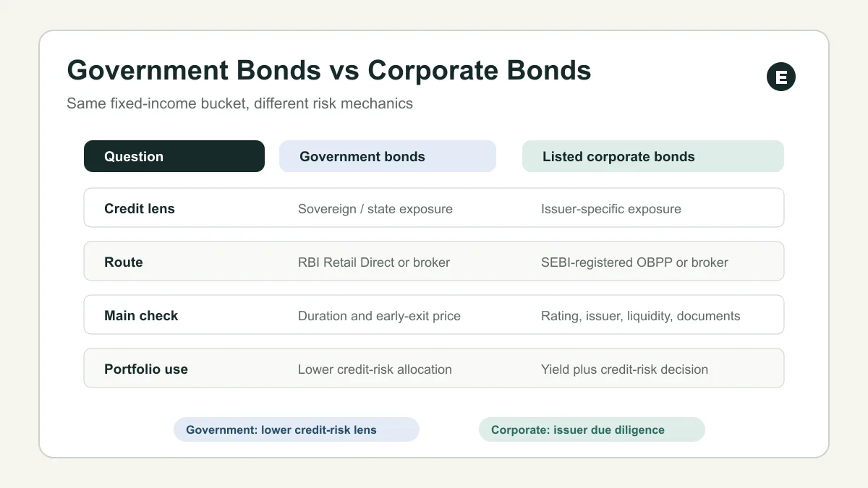Viewport: 868px width, 488px height.
Task: Click the Government Bonds vs Corporate Bonds title
Action: (329, 70)
